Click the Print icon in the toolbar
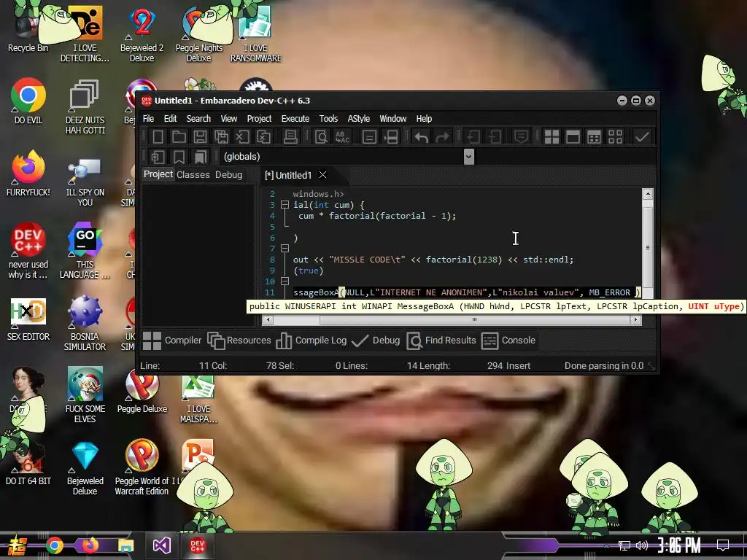747x560 pixels. pyautogui.click(x=290, y=137)
